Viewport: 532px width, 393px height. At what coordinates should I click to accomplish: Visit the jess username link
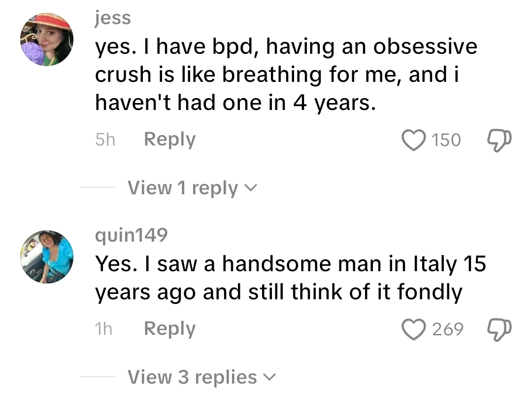113,18
